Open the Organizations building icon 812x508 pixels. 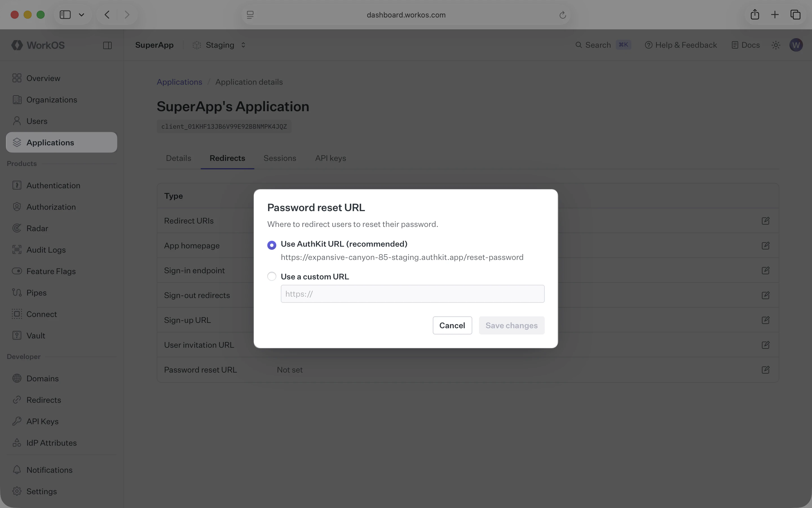pyautogui.click(x=17, y=99)
